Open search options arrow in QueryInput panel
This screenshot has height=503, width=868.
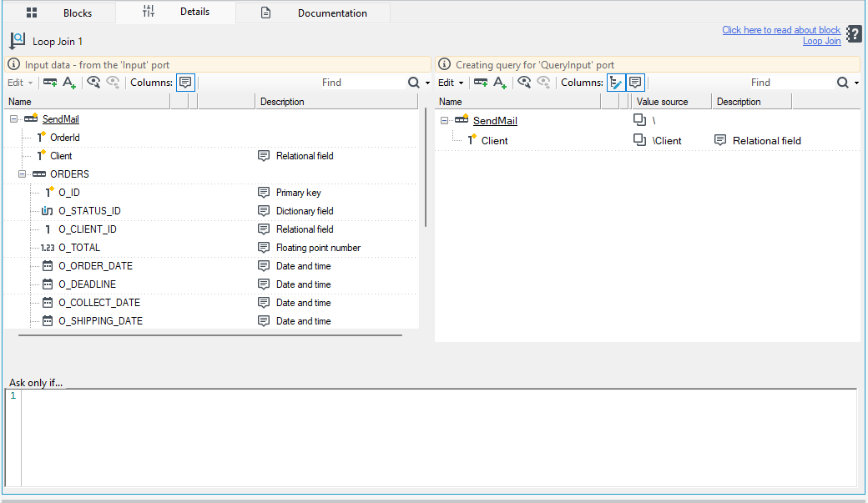(856, 83)
